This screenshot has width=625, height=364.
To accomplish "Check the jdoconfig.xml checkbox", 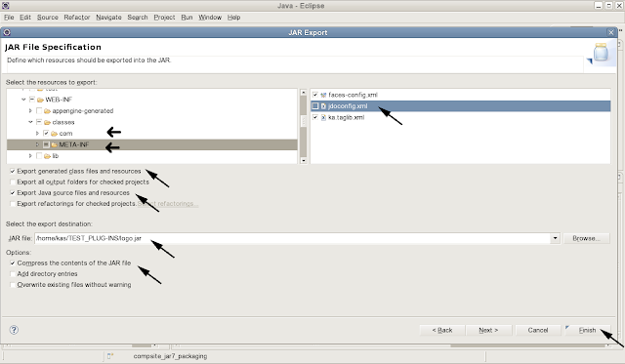I will [x=315, y=106].
